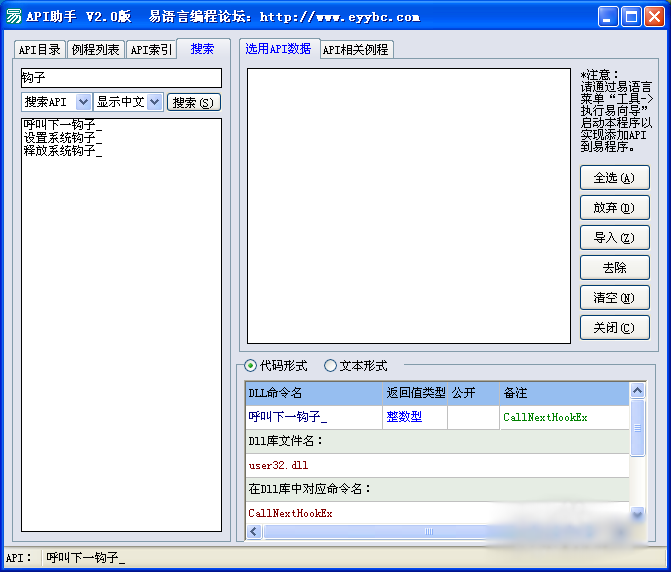The width and height of the screenshot is (671, 572).
Task: Click the 全选(A) button
Action: (x=614, y=178)
